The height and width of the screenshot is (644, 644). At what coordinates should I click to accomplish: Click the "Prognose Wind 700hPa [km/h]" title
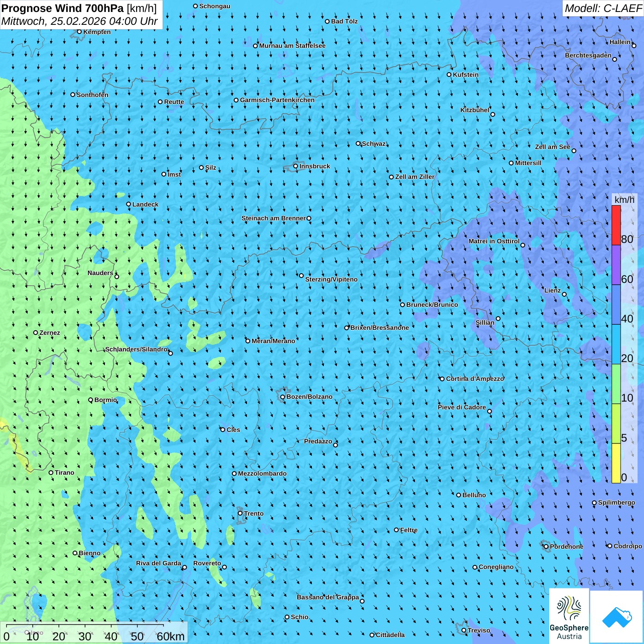79,8
